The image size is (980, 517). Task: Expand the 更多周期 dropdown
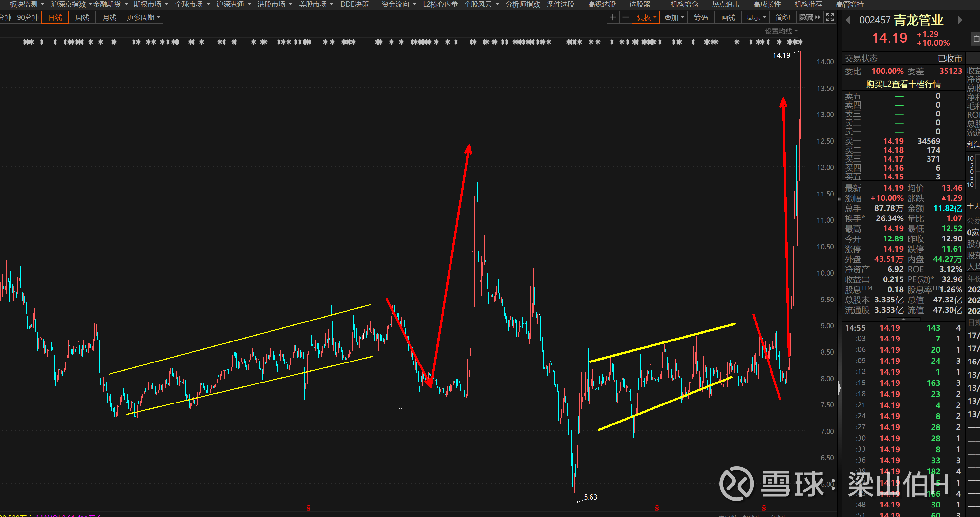point(143,17)
